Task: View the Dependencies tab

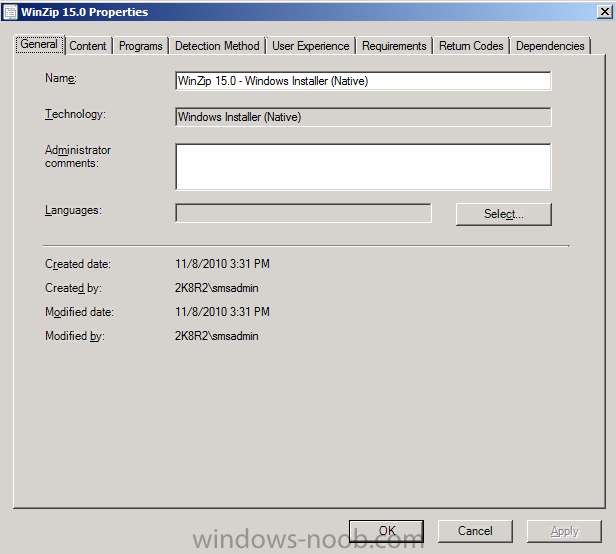Action: [550, 46]
